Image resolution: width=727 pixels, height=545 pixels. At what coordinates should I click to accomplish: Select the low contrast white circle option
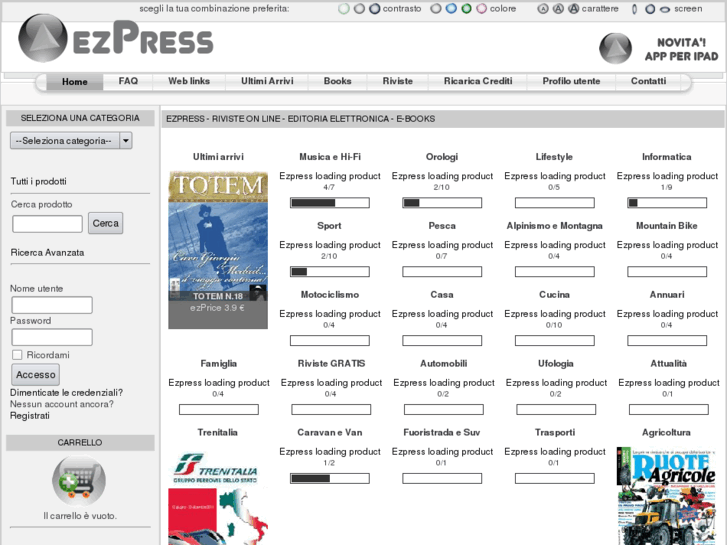tap(344, 9)
